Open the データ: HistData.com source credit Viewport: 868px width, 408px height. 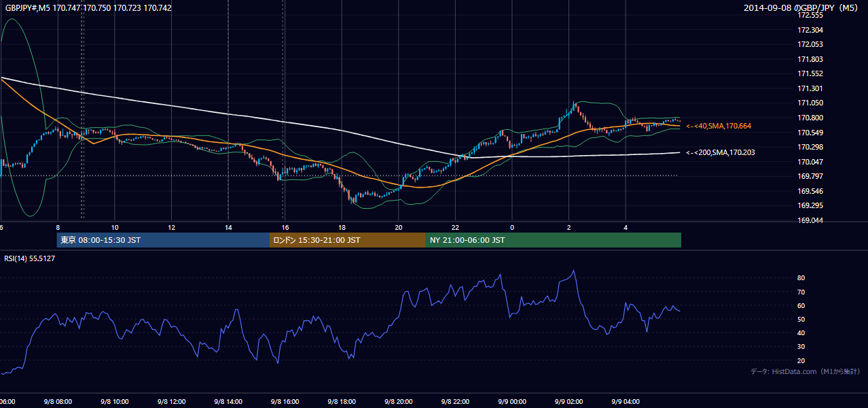(x=806, y=371)
